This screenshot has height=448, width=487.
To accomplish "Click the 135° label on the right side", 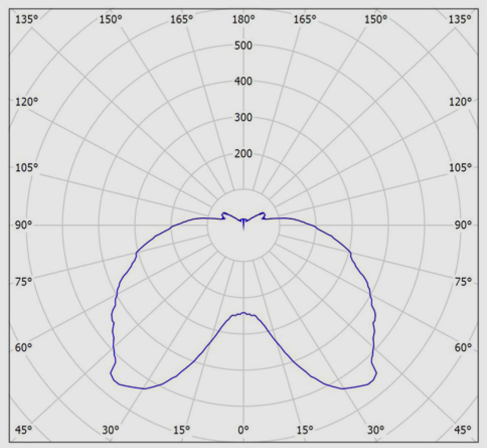I will point(460,20).
